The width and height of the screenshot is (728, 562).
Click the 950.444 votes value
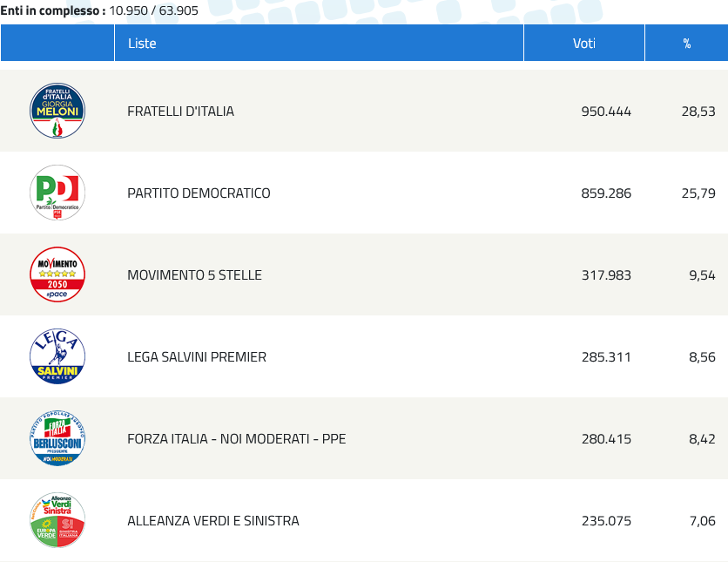(x=606, y=112)
